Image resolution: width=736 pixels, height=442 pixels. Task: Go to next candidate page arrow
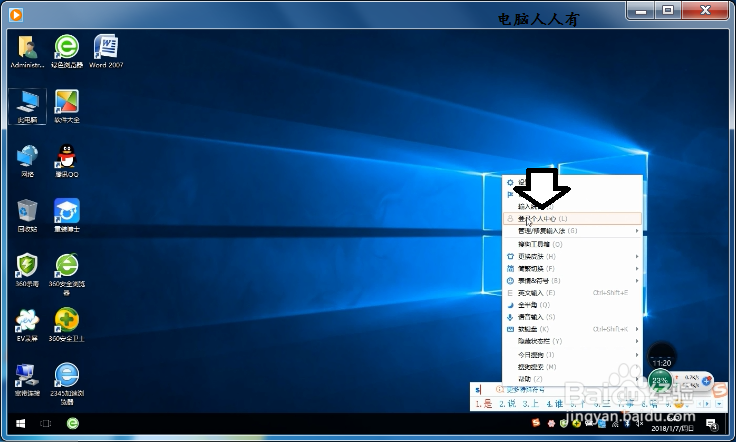coord(707,404)
